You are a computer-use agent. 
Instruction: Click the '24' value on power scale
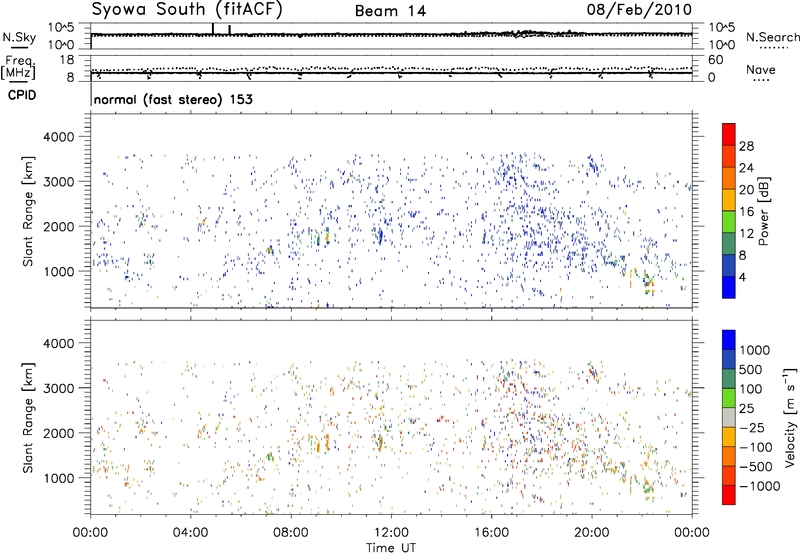click(x=746, y=168)
